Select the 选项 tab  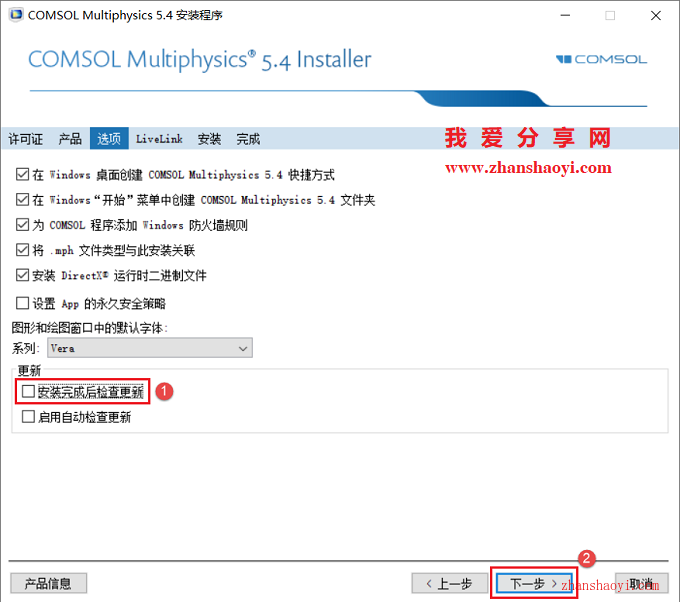(109, 139)
